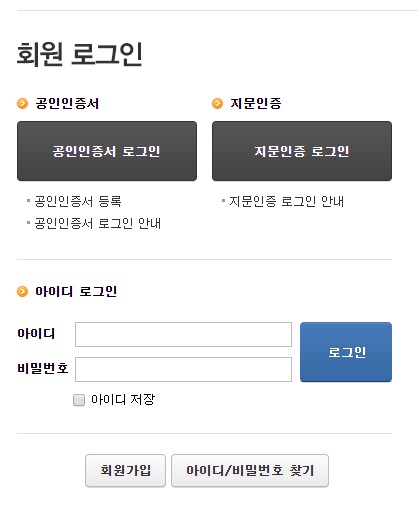
Task: Click the 아이디 저장 checkbox label
Action: coord(123,399)
